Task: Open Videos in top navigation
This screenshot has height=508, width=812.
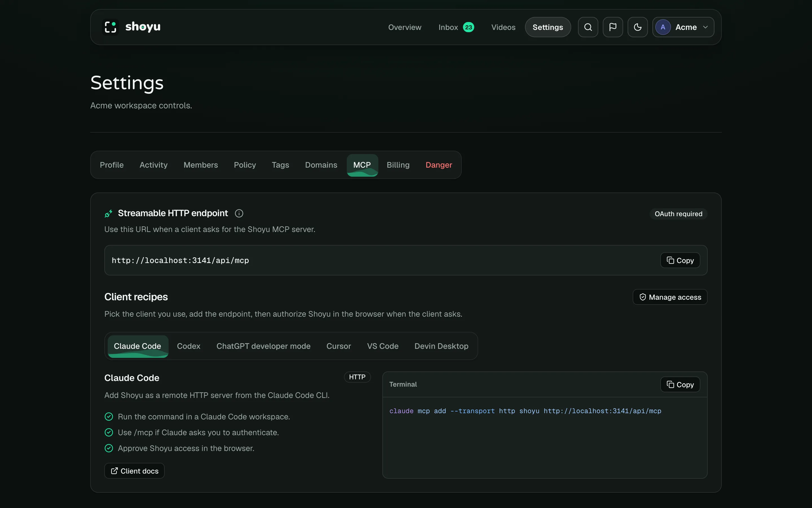Action: pyautogui.click(x=503, y=27)
